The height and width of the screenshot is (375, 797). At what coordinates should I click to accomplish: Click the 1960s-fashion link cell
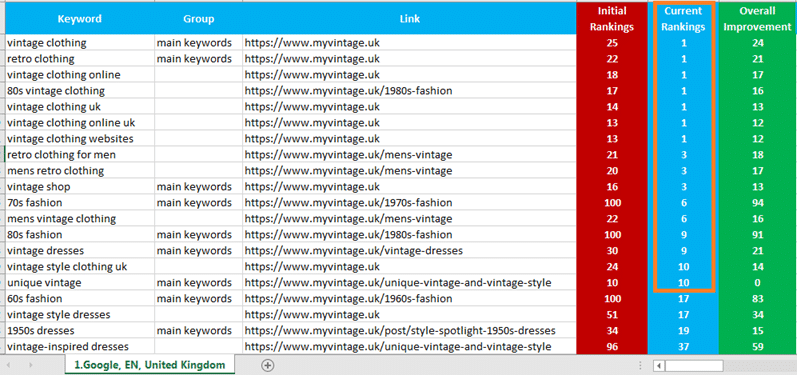410,298
